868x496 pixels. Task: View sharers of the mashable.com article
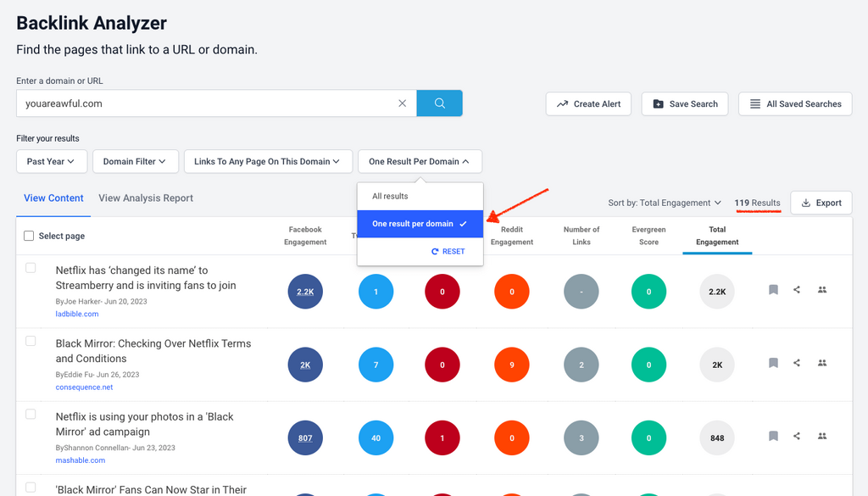[821, 436]
